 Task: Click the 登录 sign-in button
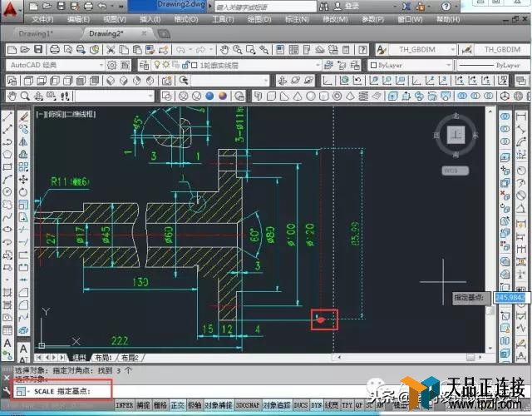[347, 6]
